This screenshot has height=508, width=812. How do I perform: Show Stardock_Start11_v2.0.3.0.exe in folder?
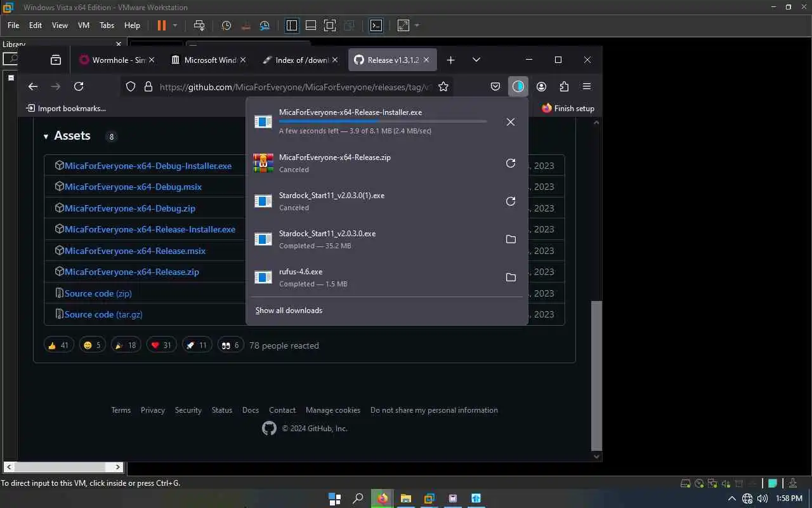coord(511,239)
